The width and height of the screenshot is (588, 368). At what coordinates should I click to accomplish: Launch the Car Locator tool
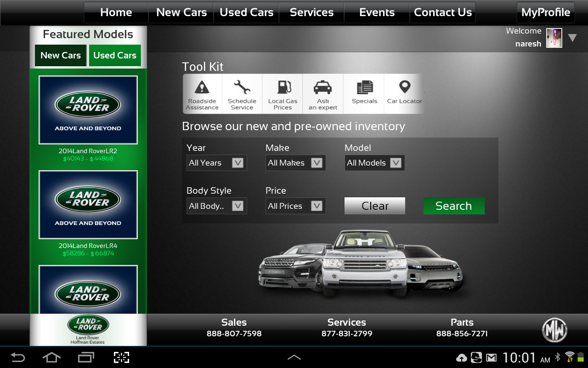point(404,94)
